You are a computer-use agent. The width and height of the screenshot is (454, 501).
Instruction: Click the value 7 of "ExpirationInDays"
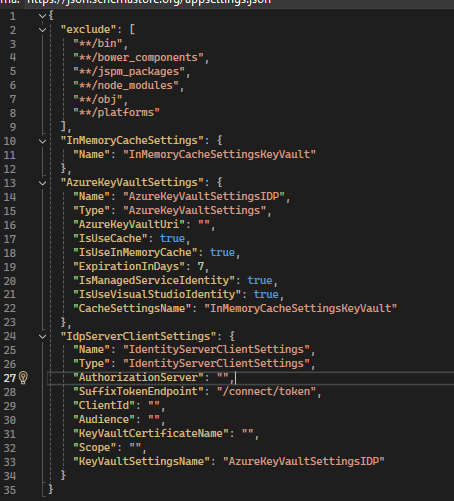[x=201, y=266]
